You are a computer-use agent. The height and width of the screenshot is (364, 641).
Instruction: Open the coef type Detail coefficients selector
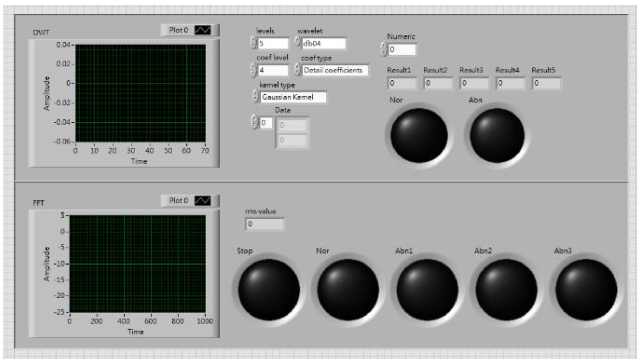(335, 70)
